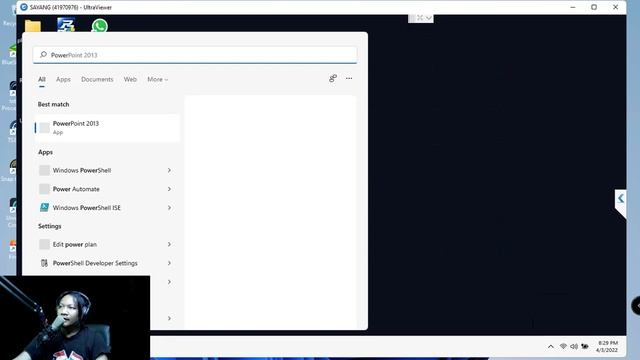Click the search box containing PowerPoint 2013

click(x=195, y=55)
